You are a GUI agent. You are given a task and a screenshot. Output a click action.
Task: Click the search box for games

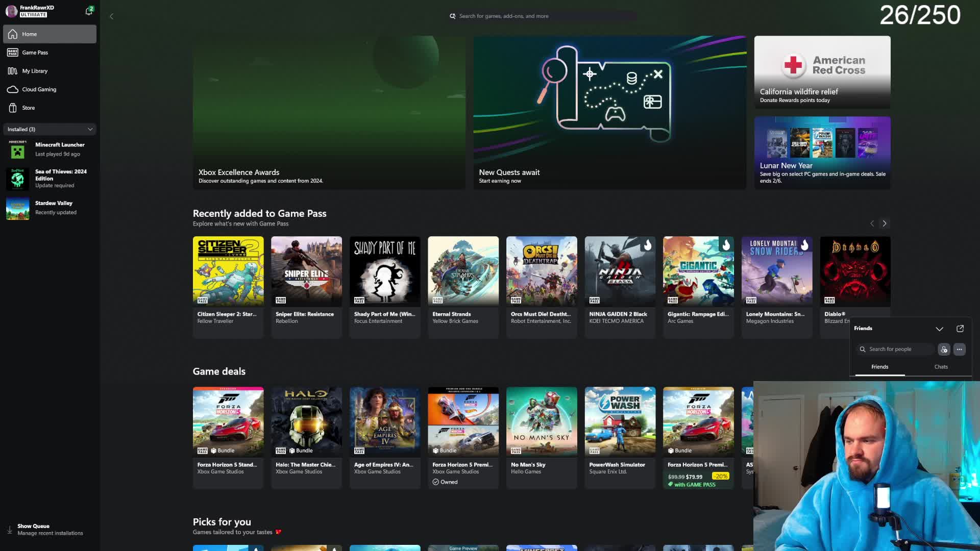pos(544,16)
